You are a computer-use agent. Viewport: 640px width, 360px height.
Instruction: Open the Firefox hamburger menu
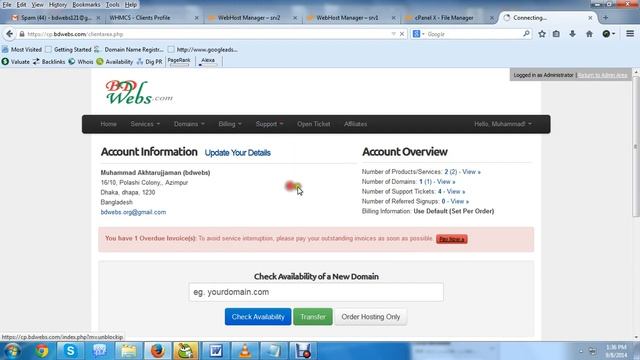coord(630,34)
